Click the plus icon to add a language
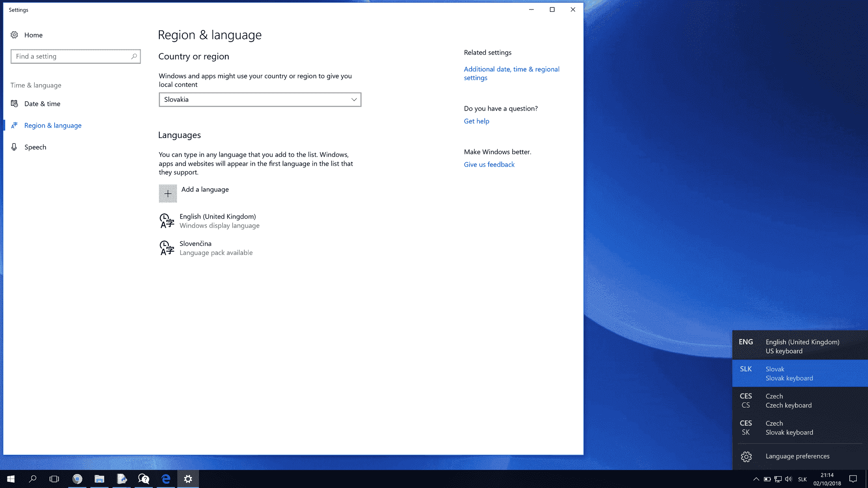 (168, 193)
